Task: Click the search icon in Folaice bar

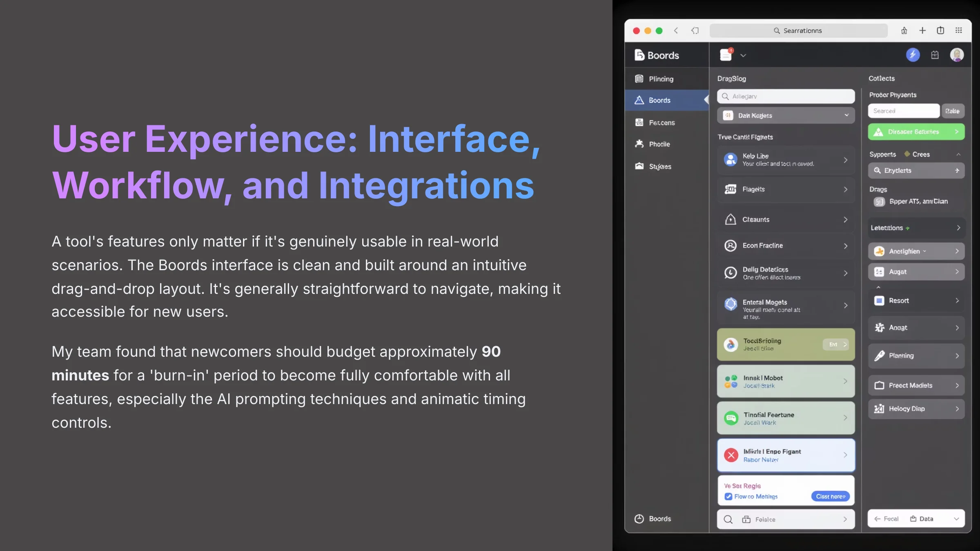Action: (728, 519)
